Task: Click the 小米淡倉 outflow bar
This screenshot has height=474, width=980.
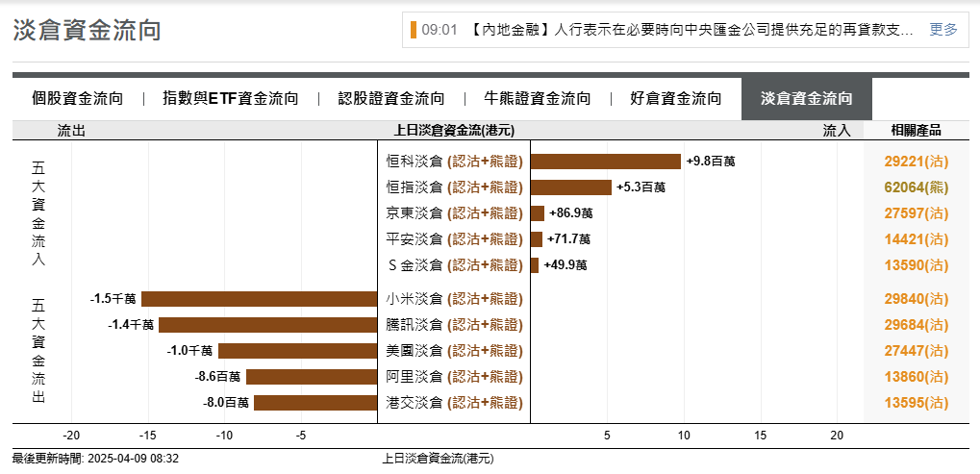Action: click(259, 299)
